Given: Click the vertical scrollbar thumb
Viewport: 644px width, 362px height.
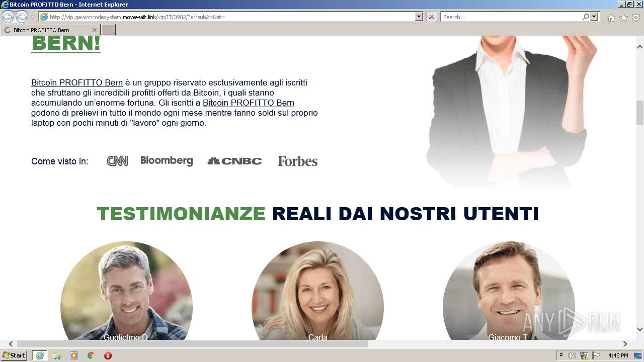Looking at the screenshot, I should pos(640,113).
